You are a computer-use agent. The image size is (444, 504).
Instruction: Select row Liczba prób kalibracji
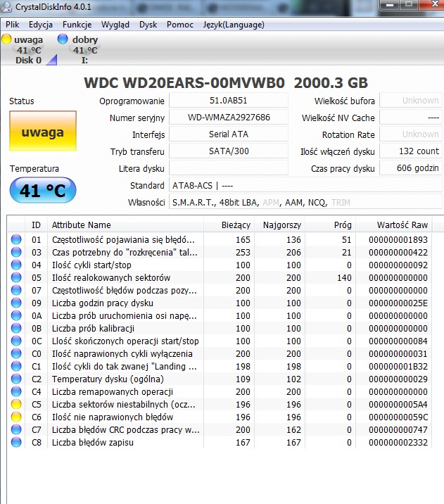220,328
